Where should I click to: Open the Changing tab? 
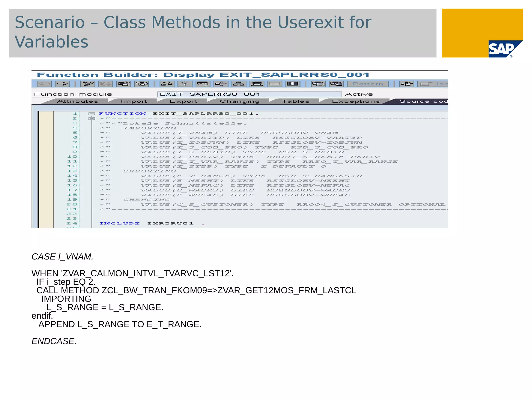click(240, 101)
